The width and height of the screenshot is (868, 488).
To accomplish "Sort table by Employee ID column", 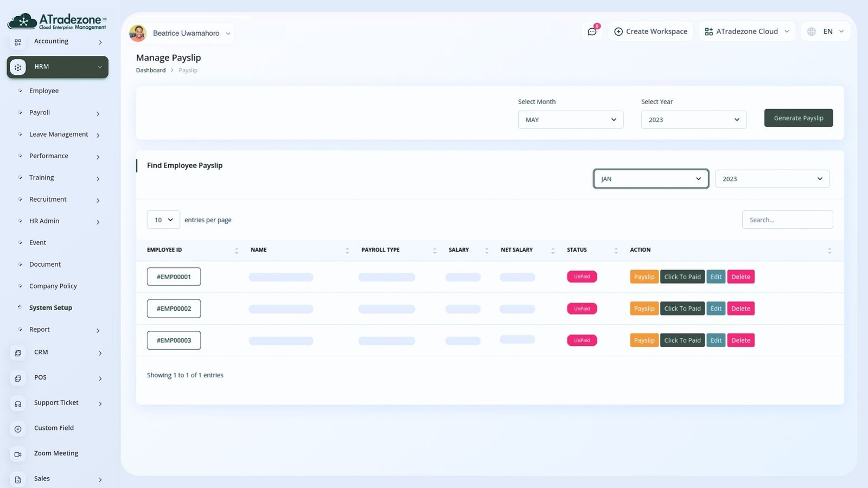I will click(x=237, y=250).
